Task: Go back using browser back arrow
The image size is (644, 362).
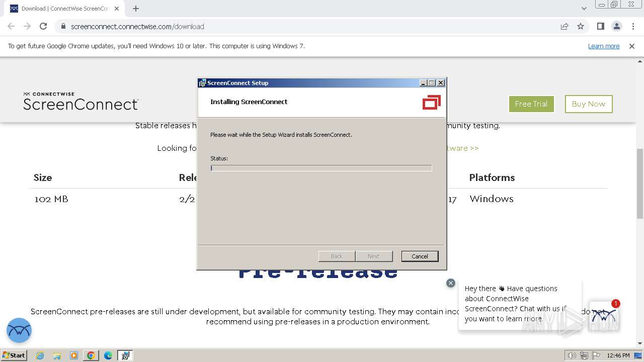Action: 11,26
